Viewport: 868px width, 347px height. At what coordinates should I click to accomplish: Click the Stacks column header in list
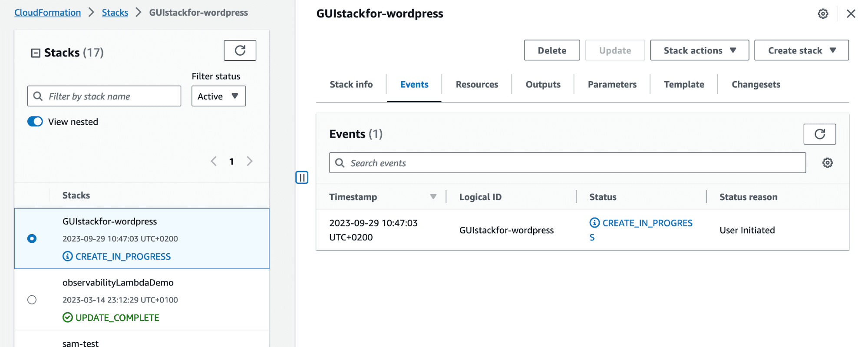coord(76,195)
